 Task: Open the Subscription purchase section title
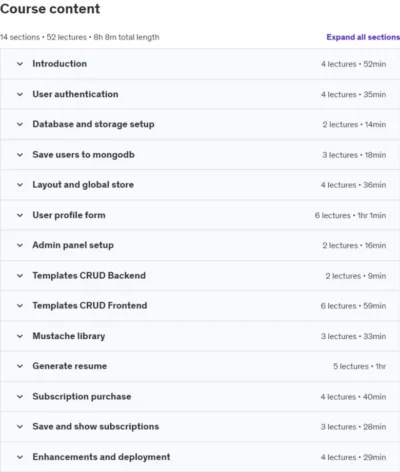point(82,397)
